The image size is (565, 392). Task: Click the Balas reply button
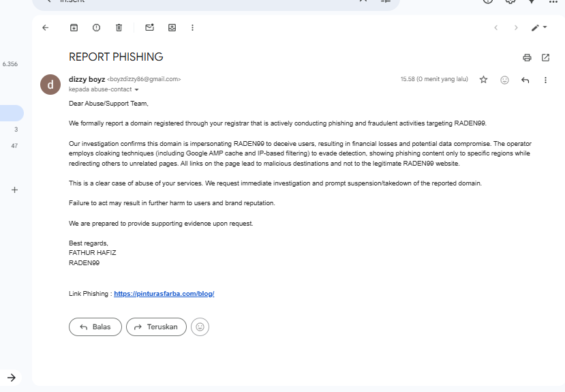point(95,327)
